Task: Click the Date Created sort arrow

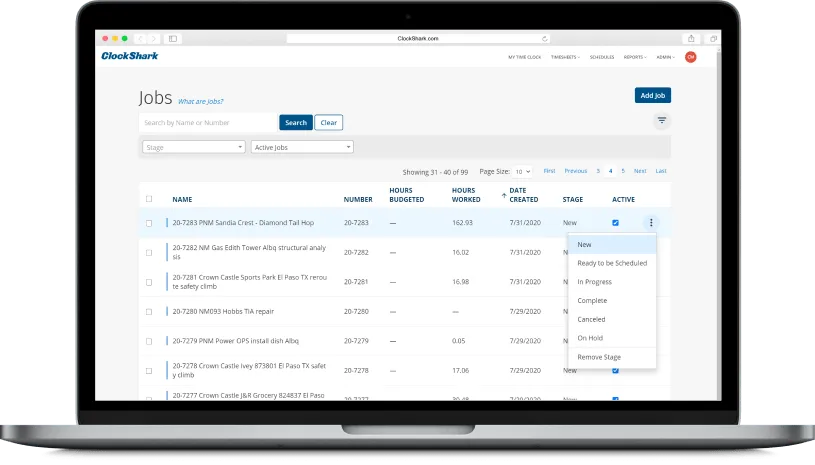Action: 504,195
